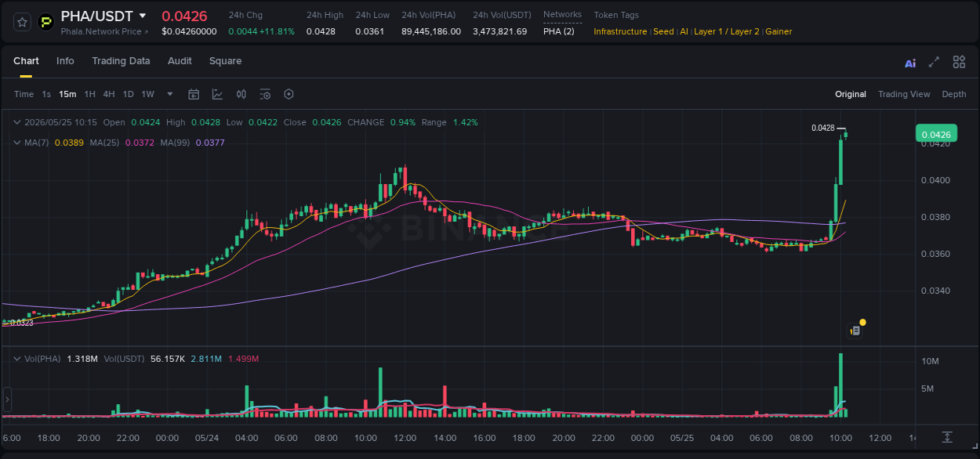Select the Infrastructure token tag
Image resolution: width=980 pixels, height=459 pixels.
pos(620,31)
